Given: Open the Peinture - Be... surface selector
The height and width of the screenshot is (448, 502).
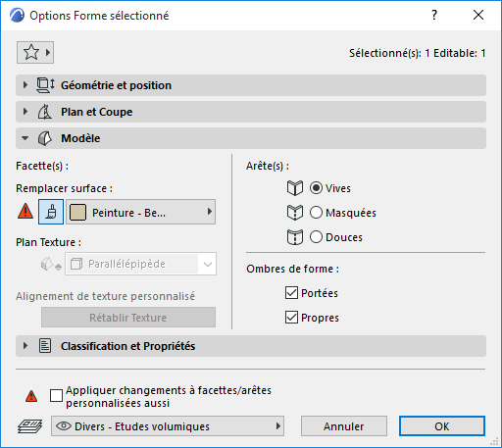Looking at the screenshot, I should pyautogui.click(x=140, y=212).
